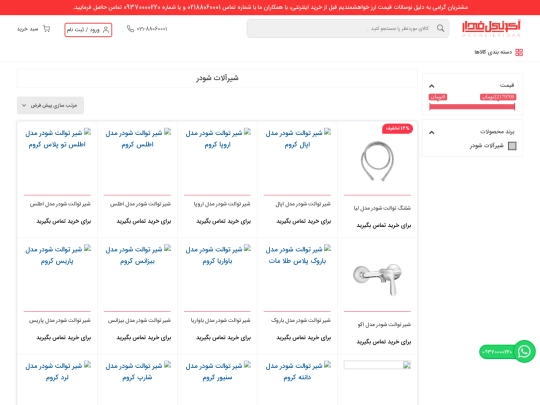The width and height of the screenshot is (540, 405).
Task: Collapse the قیمت filter panel
Action: coord(432,86)
